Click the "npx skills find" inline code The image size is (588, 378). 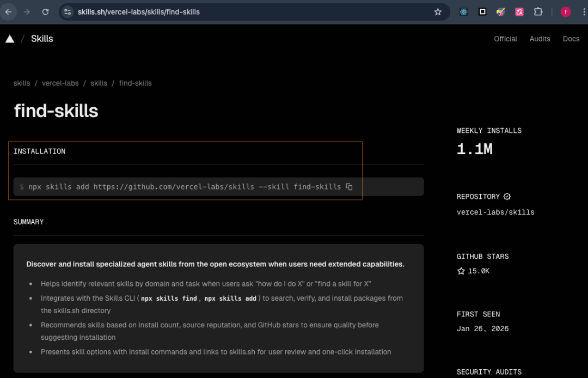(x=169, y=298)
